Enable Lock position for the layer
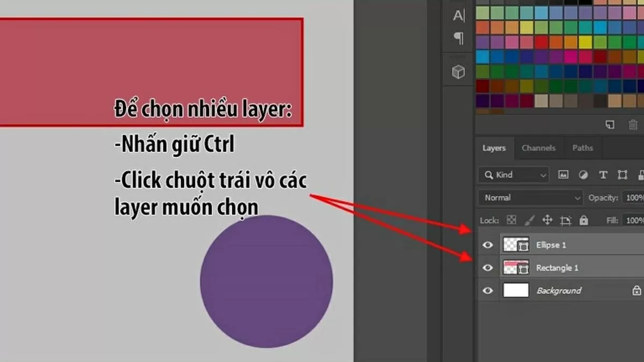The image size is (644, 362). click(547, 220)
